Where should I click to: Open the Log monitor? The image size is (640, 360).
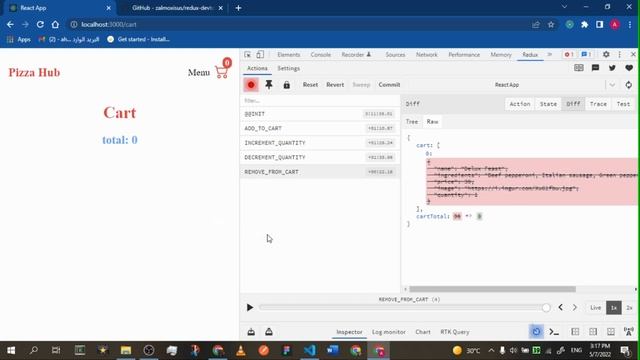click(389, 332)
